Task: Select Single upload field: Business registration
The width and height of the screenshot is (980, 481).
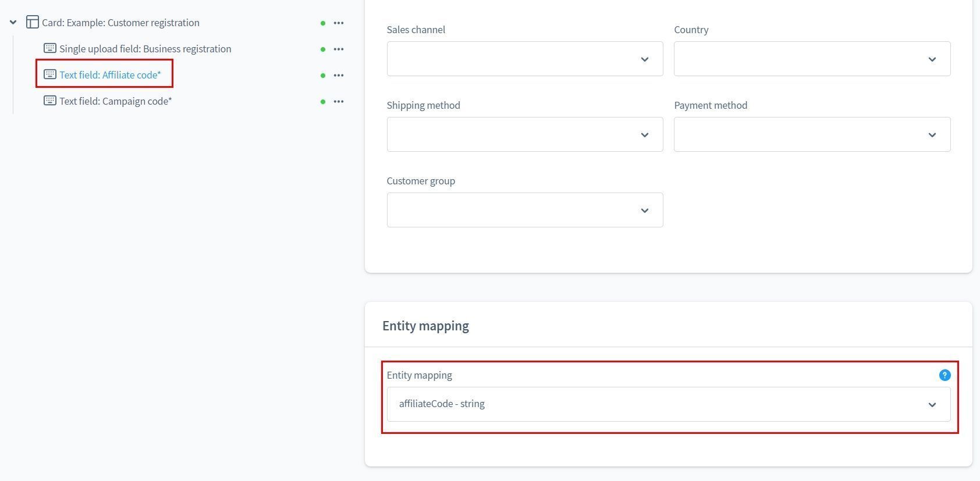Action: (145, 49)
